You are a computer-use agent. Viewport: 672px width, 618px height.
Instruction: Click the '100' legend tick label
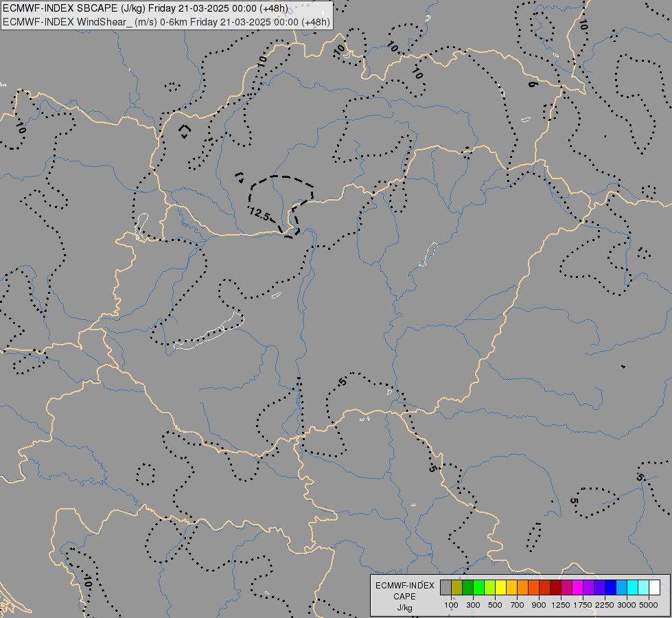(451, 605)
